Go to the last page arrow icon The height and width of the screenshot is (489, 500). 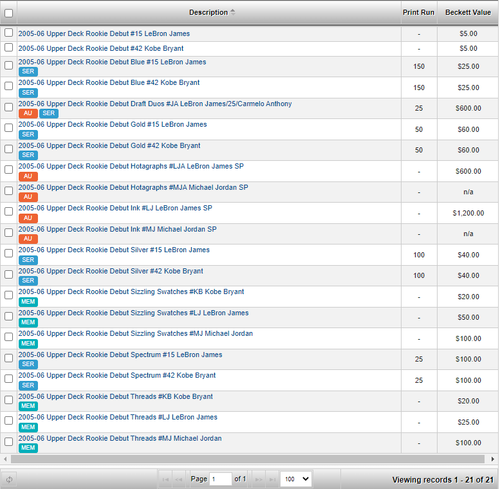[x=272, y=479]
